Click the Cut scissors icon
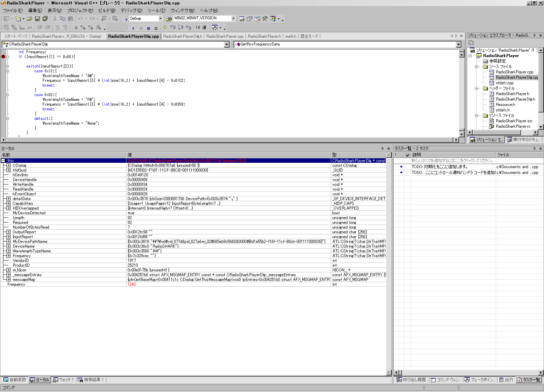544x392 pixels. coord(55,19)
